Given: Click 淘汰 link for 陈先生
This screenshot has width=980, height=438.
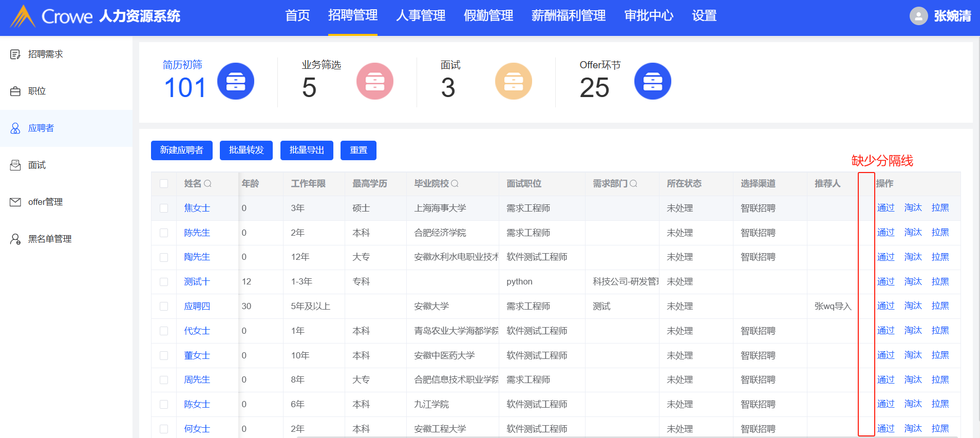Looking at the screenshot, I should coord(913,233).
